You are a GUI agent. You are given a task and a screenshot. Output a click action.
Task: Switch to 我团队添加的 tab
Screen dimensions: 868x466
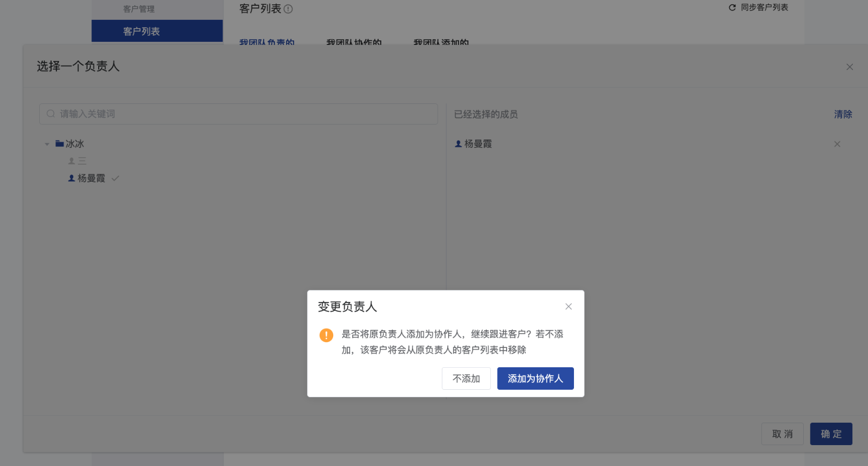click(x=441, y=42)
